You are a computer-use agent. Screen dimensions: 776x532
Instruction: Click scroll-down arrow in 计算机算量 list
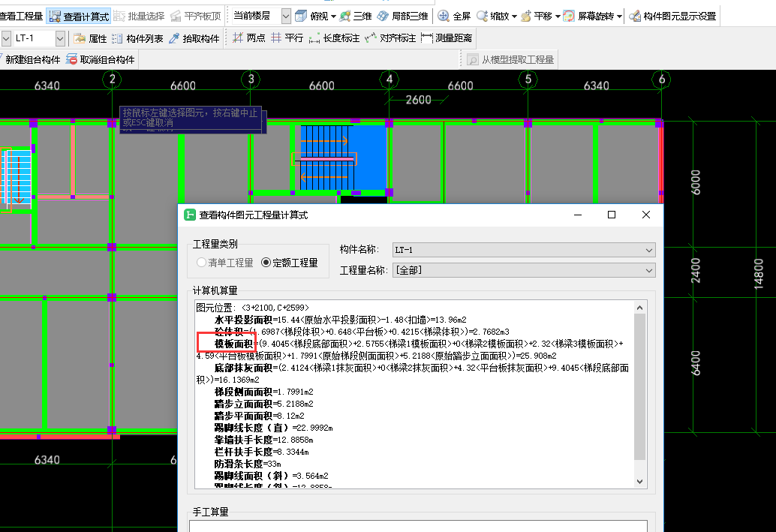[x=639, y=482]
